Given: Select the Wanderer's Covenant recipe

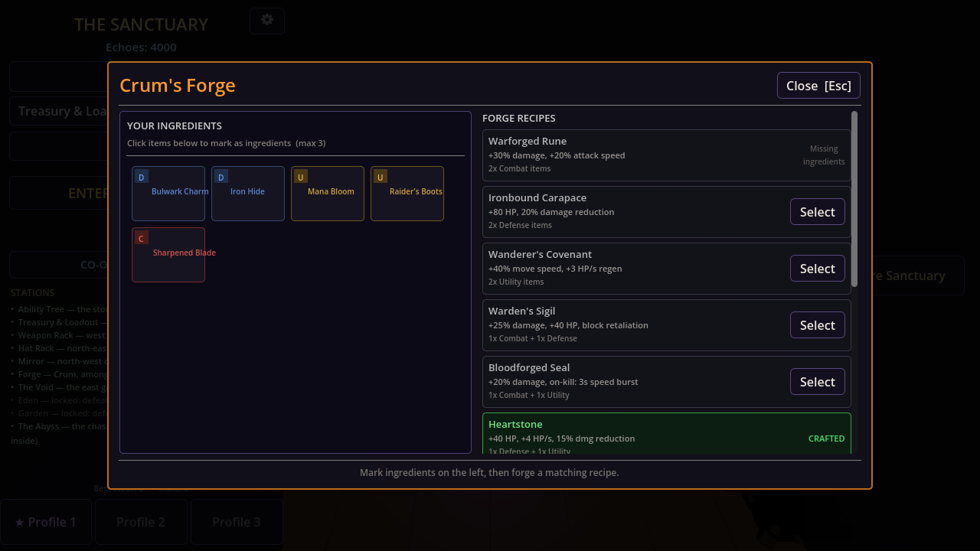Looking at the screenshot, I should 818,269.
